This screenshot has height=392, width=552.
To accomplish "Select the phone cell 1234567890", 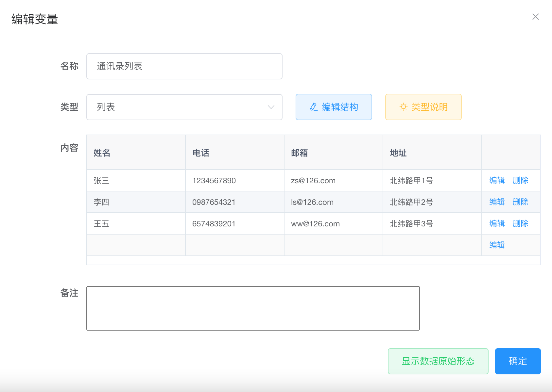I will point(235,180).
